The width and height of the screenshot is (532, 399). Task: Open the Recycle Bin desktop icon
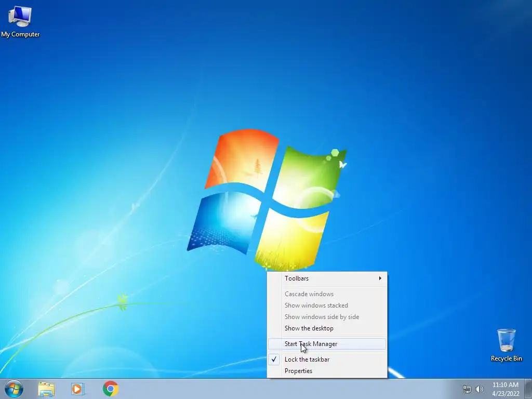pos(506,345)
